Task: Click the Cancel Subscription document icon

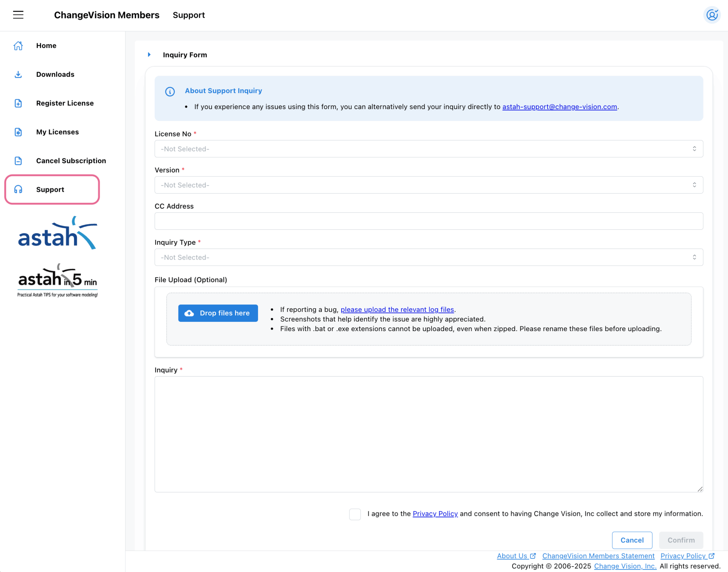Action: coord(18,161)
